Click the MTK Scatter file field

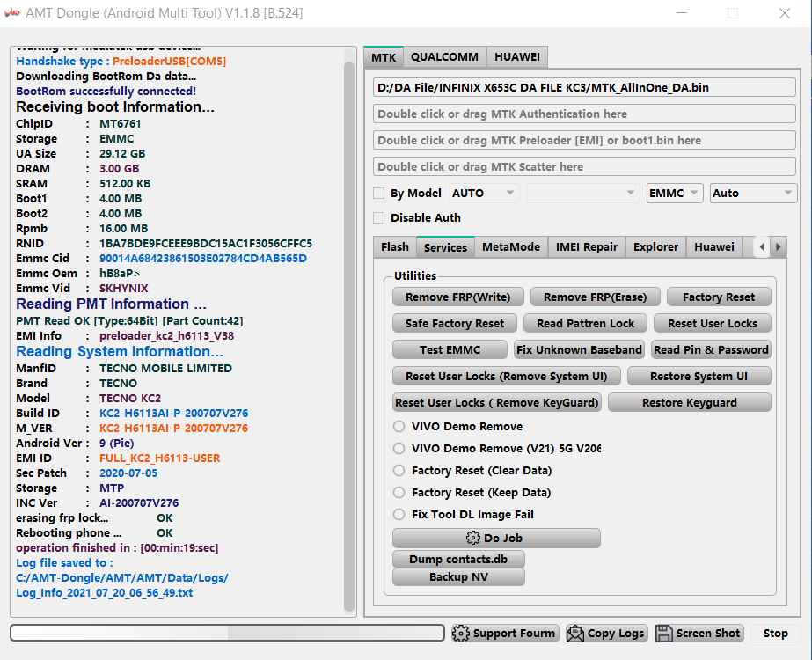pos(584,166)
